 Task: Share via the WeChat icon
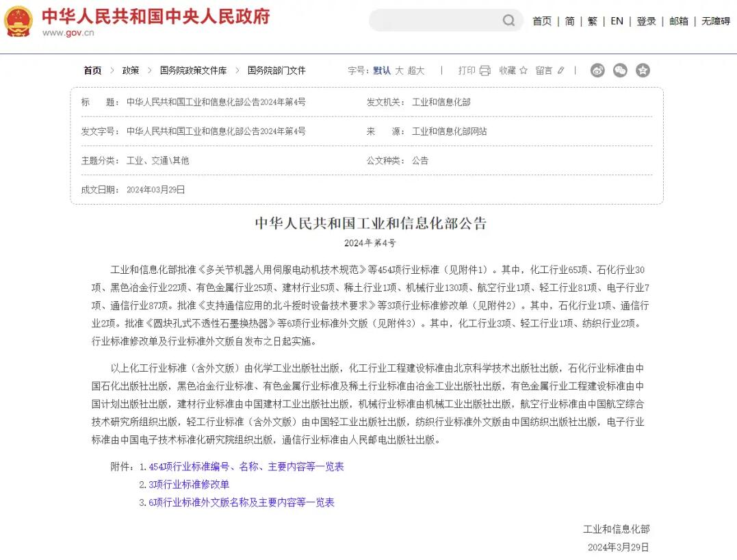coord(620,71)
